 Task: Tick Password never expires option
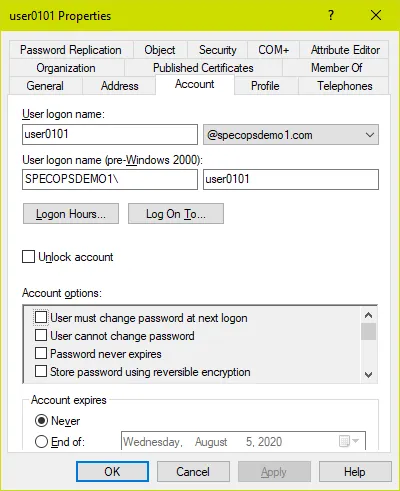(41, 353)
